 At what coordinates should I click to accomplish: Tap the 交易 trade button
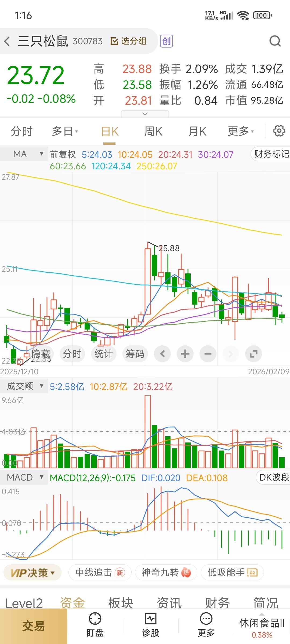34,626
